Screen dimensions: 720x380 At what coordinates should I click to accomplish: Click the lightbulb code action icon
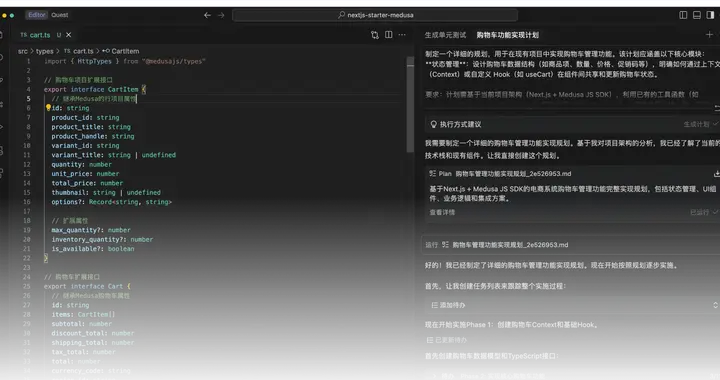click(x=48, y=108)
